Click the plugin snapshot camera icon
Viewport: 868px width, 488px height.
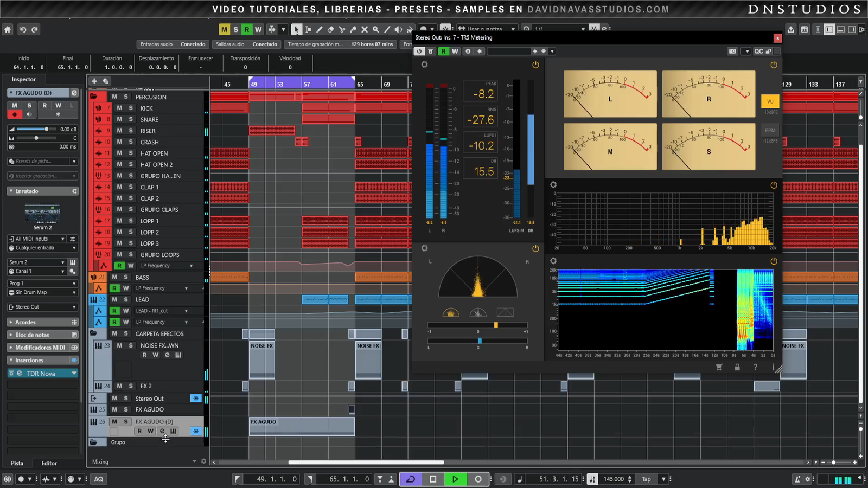(732, 51)
